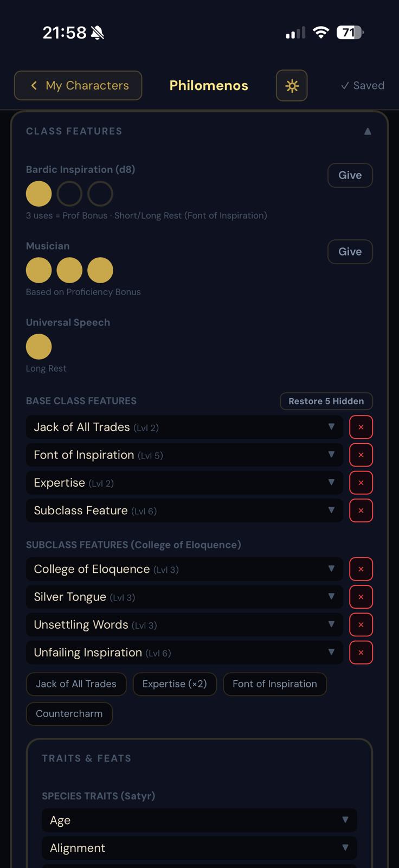
Task: Toggle first Bardic Inspiration use pip
Action: (x=38, y=193)
